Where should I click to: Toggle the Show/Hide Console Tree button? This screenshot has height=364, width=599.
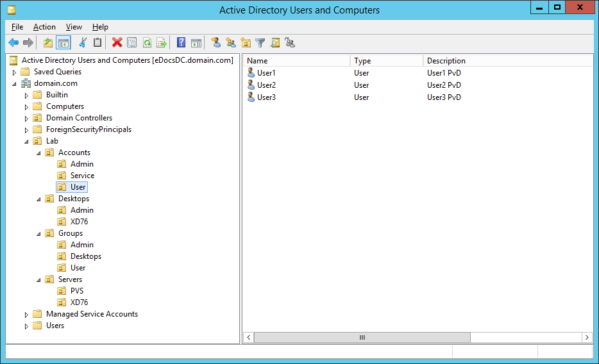click(63, 43)
